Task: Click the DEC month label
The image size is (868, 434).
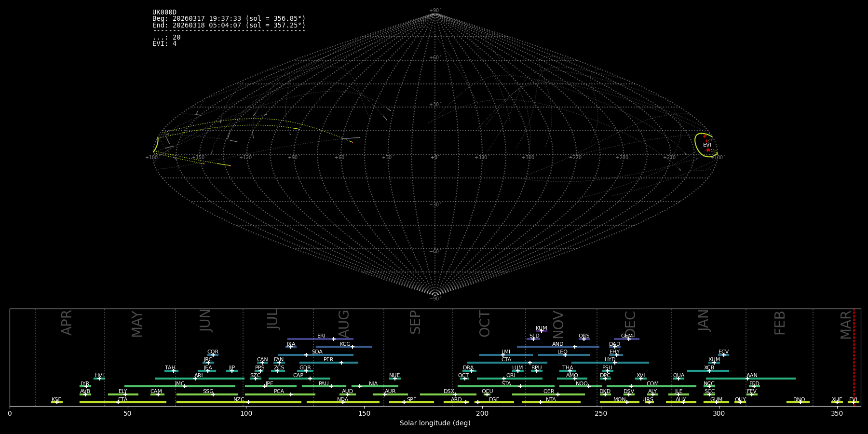Action: coord(630,324)
